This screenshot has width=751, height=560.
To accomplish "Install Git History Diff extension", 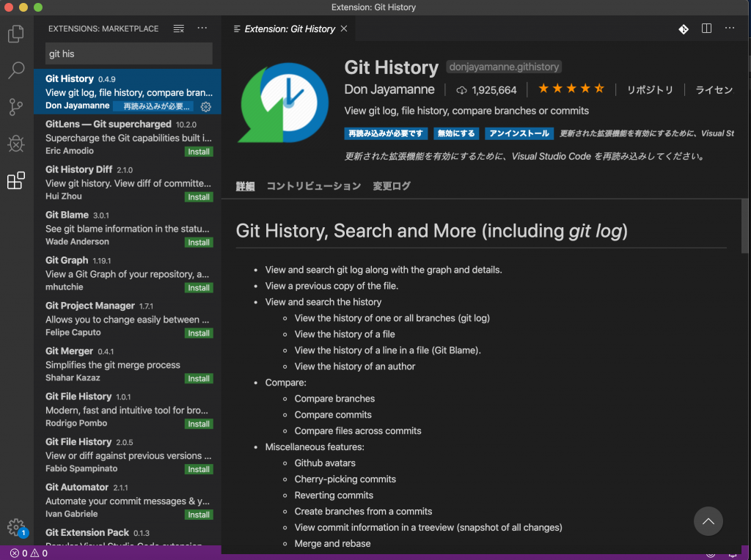I will coord(199,197).
